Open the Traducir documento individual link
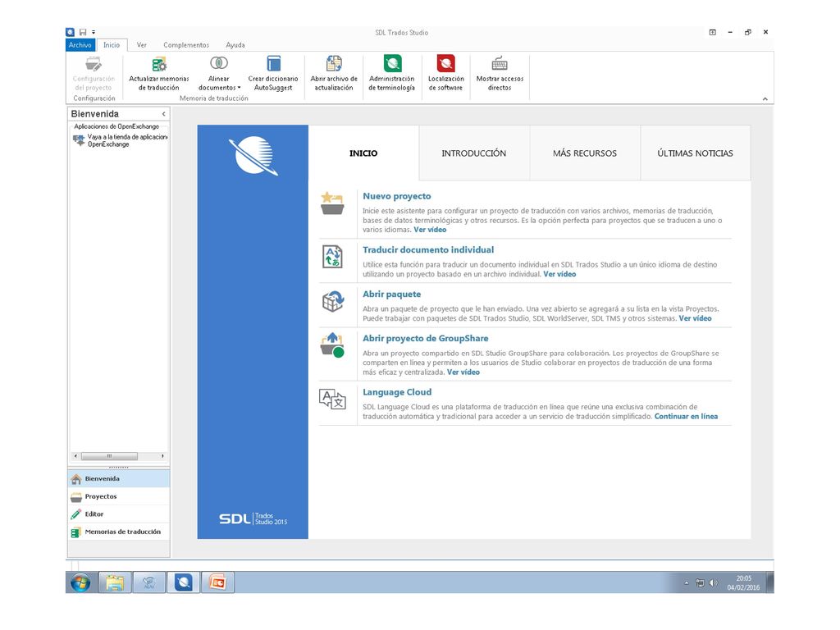This screenshot has width=840, height=630. point(428,250)
